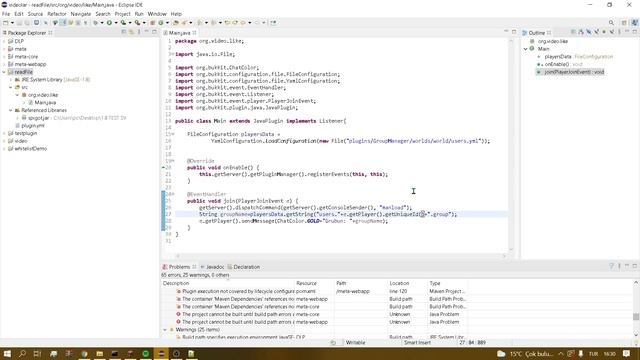This screenshot has width=640, height=360.
Task: Collapse the src folder
Action: point(11,87)
